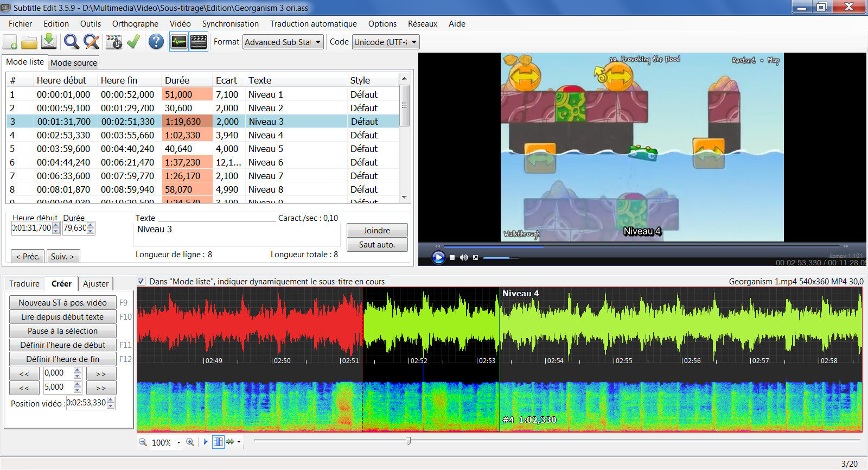Image resolution: width=868 pixels, height=470 pixels.
Task: Toggle the video player display button
Action: point(199,42)
